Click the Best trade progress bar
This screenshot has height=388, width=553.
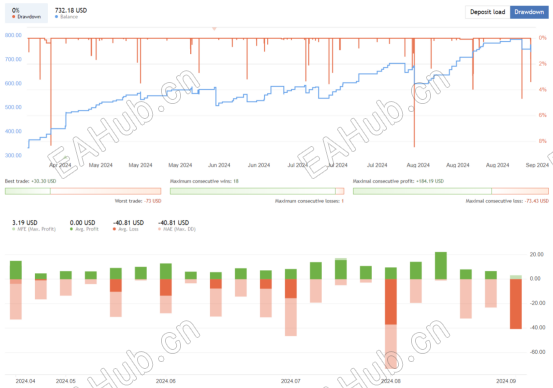pos(83,191)
